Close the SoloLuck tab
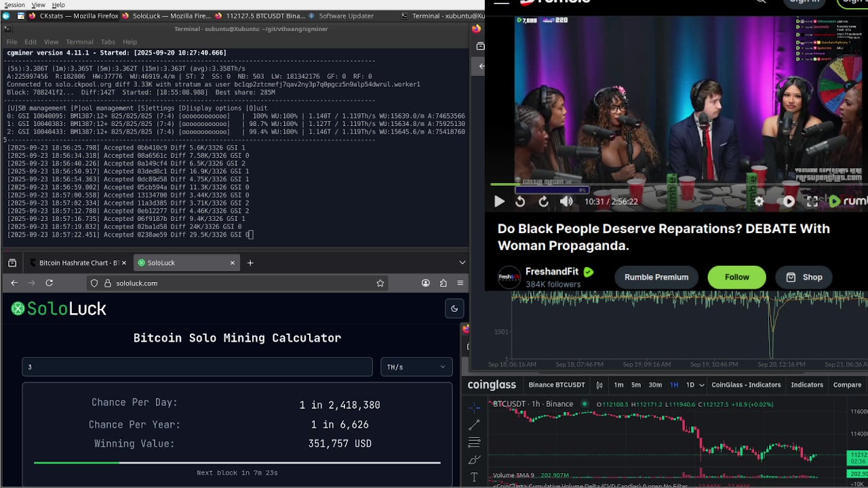This screenshot has height=488, width=868. (233, 263)
